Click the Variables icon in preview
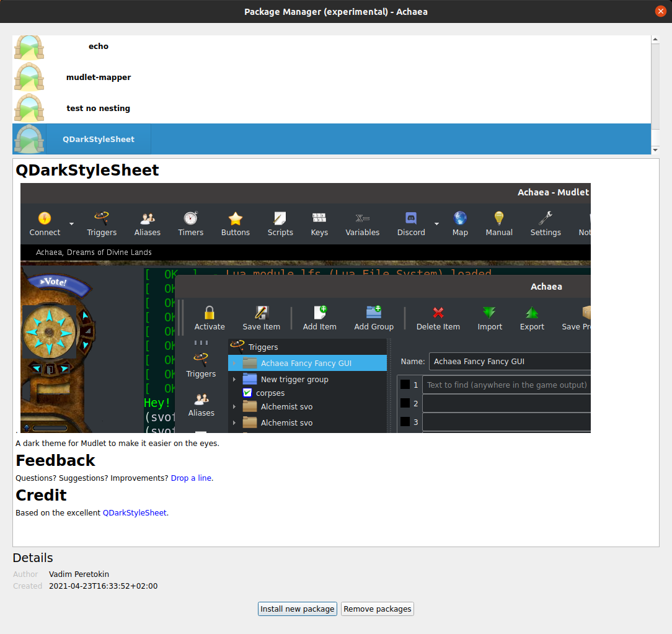This screenshot has height=634, width=672. (363, 218)
